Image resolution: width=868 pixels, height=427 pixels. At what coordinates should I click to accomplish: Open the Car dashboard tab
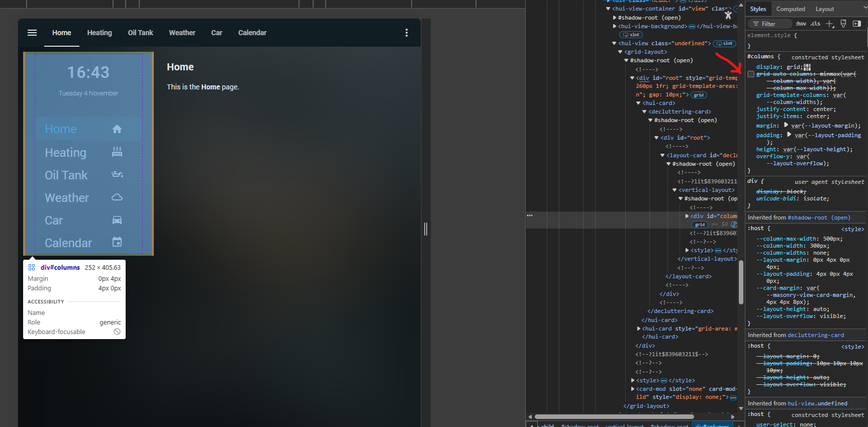click(x=217, y=33)
